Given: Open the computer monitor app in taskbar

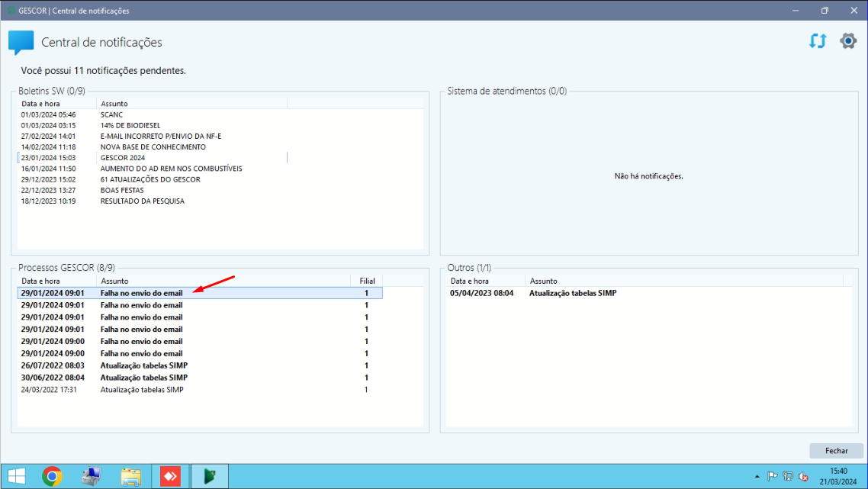Looking at the screenshot, I should coord(92,476).
